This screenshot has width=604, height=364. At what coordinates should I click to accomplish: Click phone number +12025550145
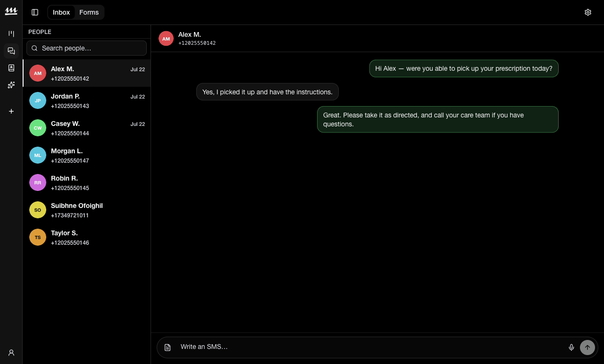tap(70, 188)
